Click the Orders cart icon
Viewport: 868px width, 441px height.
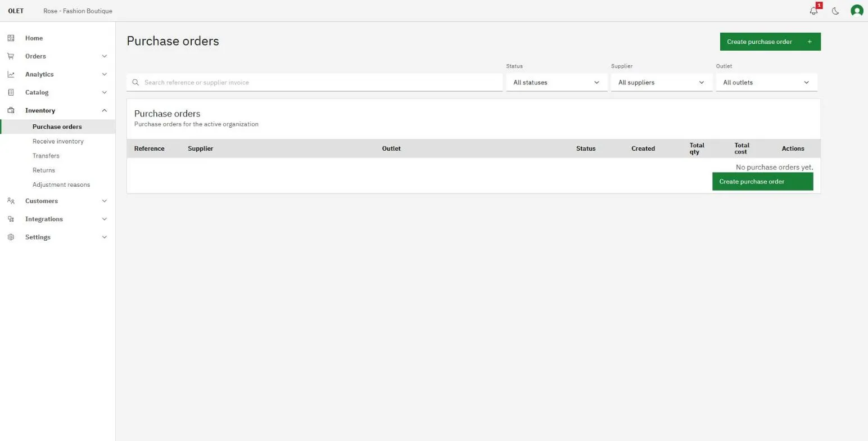(11, 56)
